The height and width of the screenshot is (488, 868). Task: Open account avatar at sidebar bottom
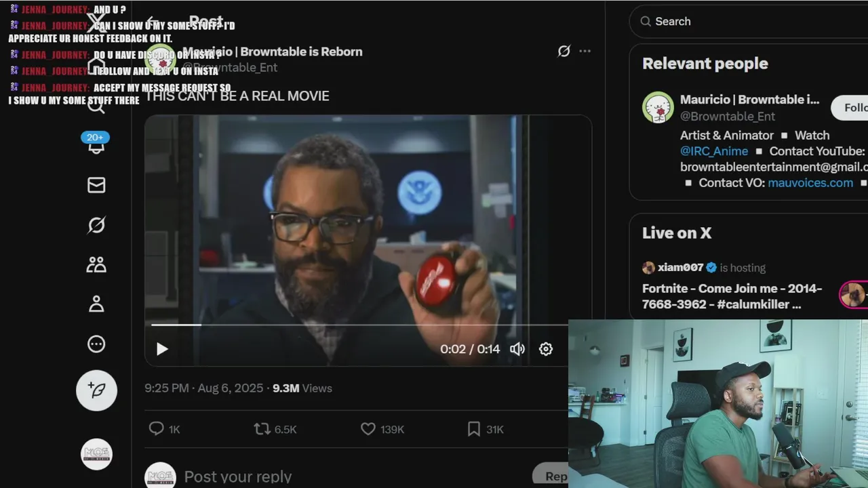[96, 455]
